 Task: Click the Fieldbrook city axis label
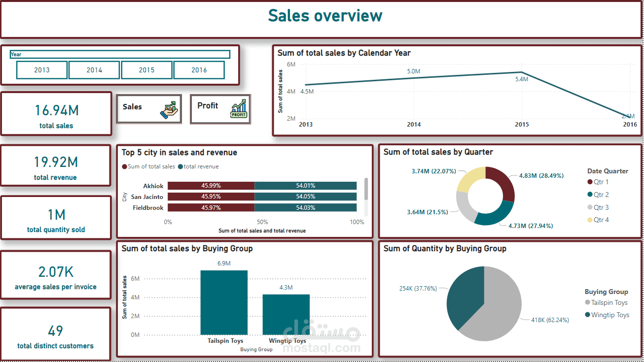pos(148,208)
